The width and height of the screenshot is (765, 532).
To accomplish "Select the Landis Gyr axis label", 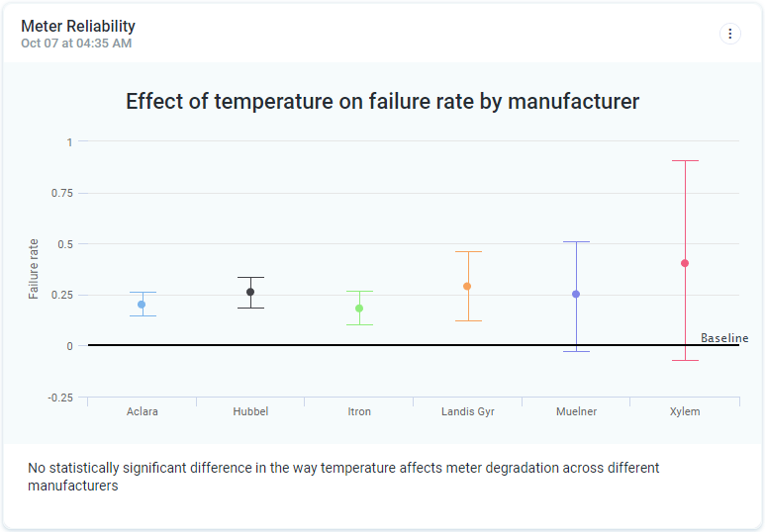I will click(x=467, y=411).
